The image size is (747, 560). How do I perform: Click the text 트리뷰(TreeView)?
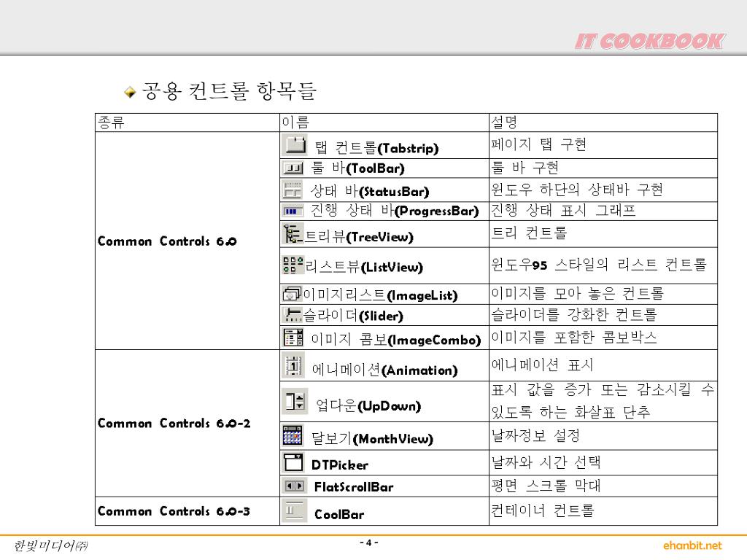click(x=359, y=236)
